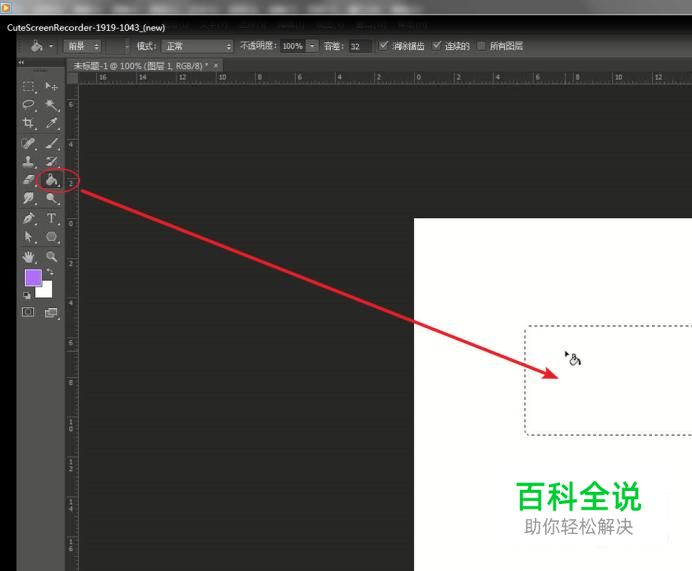Screen dimensions: 692x571
Task: Select the Eyedropper tool
Action: (52, 123)
